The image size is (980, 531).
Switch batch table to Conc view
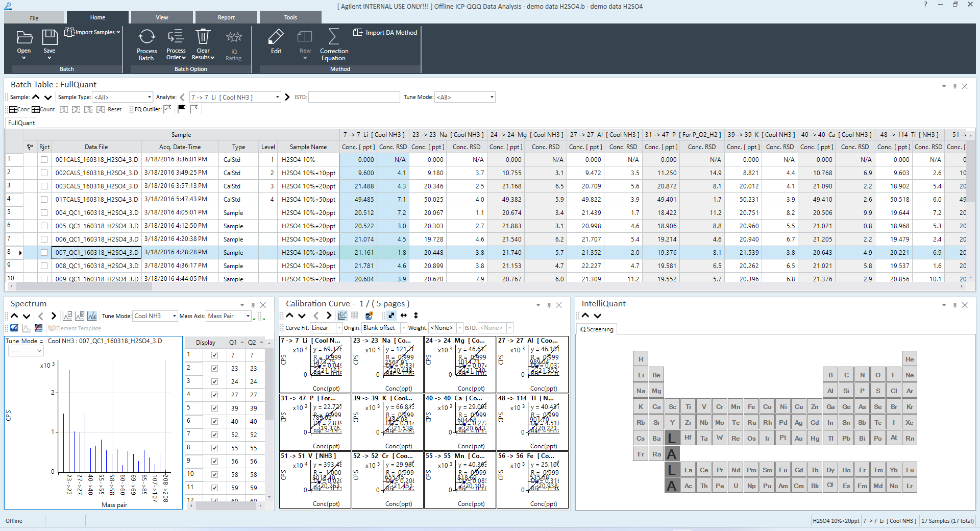(x=19, y=109)
